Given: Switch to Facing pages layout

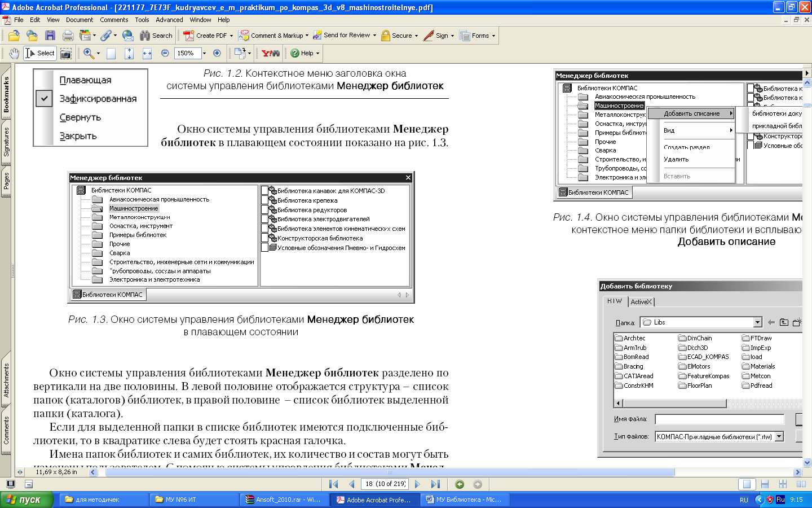Looking at the screenshot, I should coord(801,484).
